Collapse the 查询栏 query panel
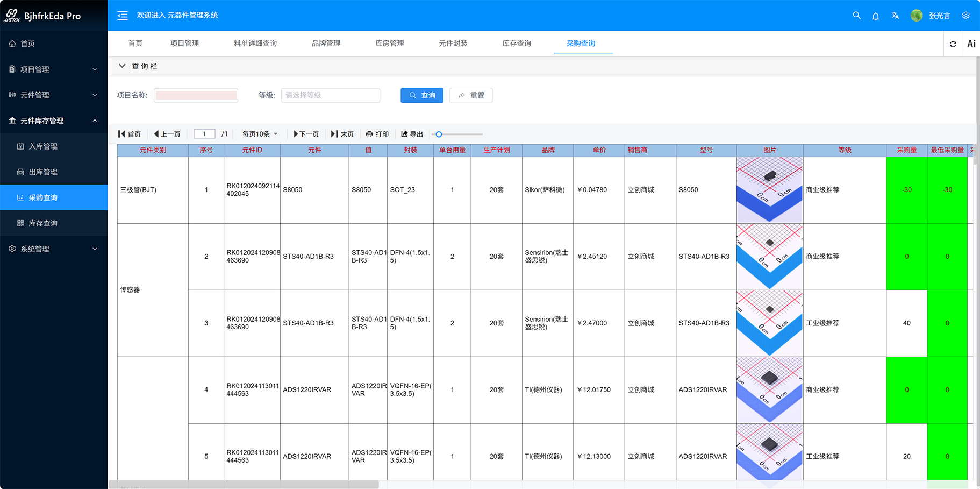Screen dimensions: 980x489 pos(122,66)
